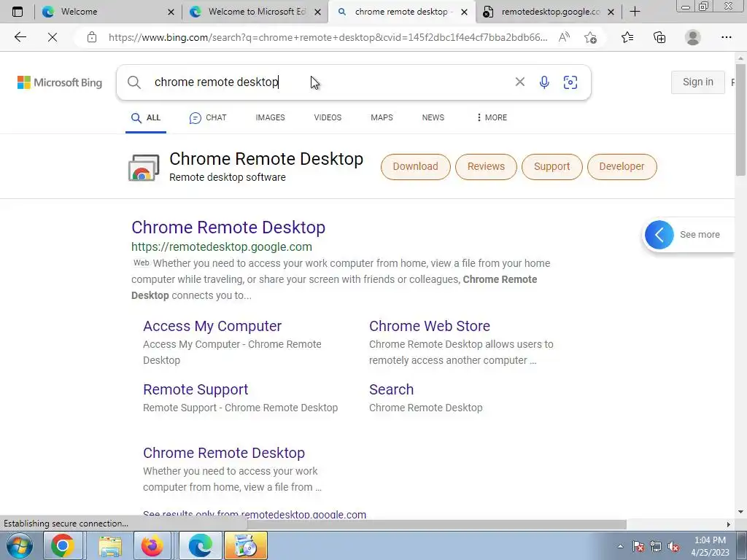The height and width of the screenshot is (560, 747).
Task: Open the Search sublink
Action: click(392, 389)
